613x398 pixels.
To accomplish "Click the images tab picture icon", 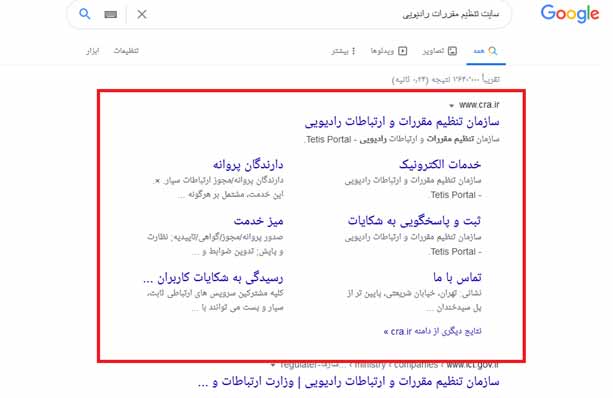I will (x=452, y=51).
